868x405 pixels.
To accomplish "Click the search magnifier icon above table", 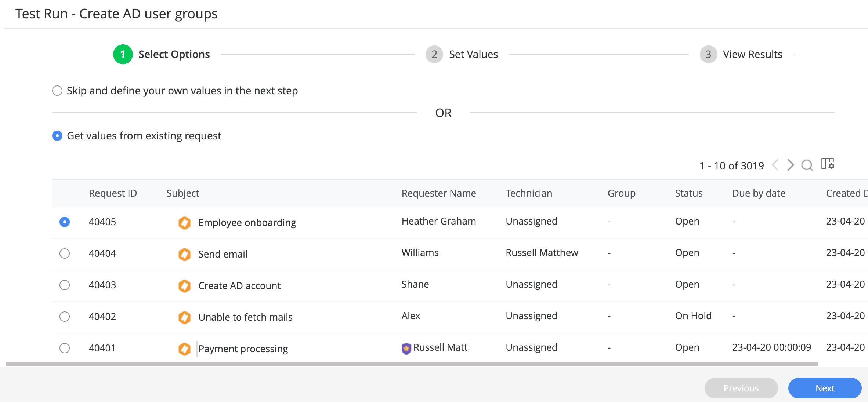I will (x=807, y=165).
